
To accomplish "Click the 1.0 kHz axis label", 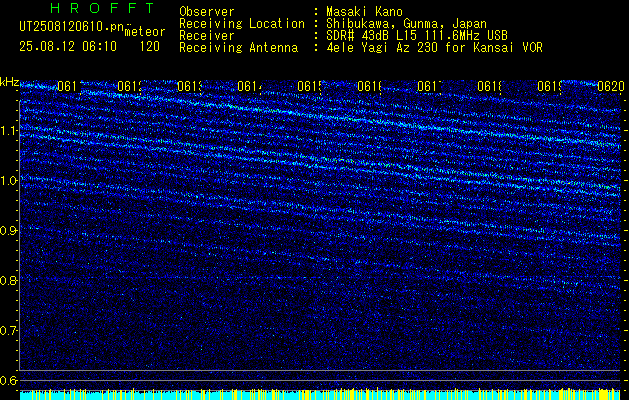I will (x=9, y=181).
